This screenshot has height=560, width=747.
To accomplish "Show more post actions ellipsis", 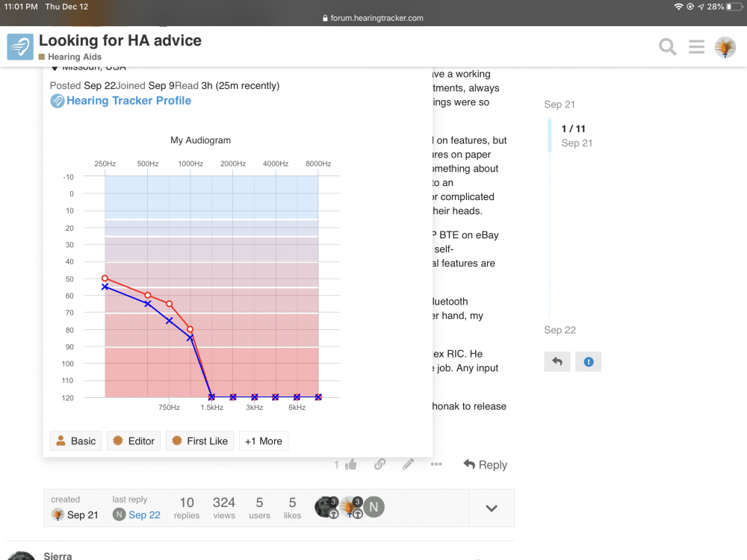I will click(x=436, y=464).
